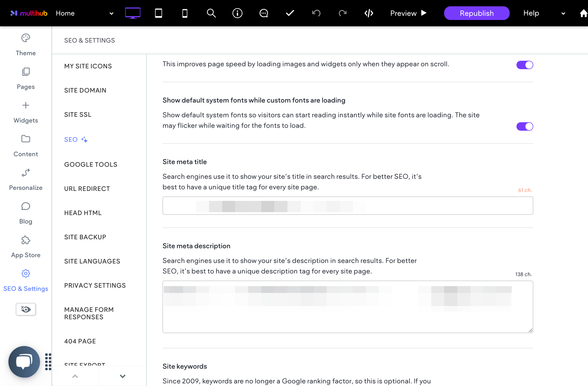Viewport: 588px width, 386px height.
Task: Switch to tablet view icon
Action: click(x=159, y=13)
